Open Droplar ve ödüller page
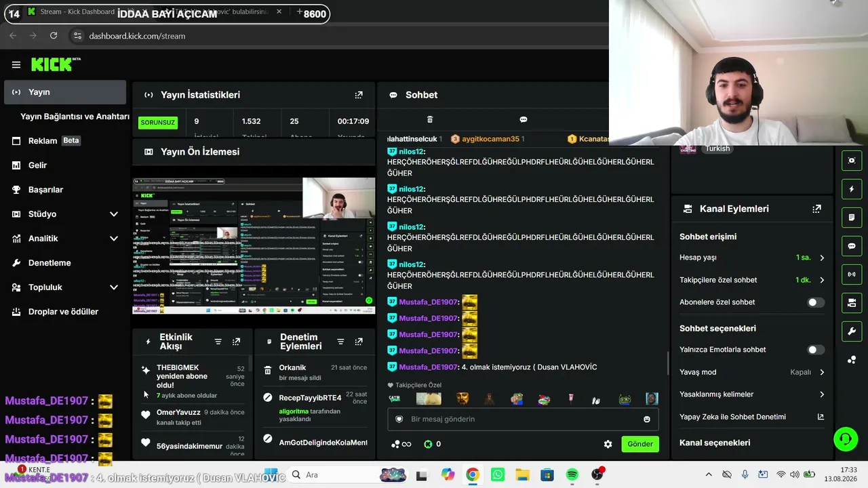Screen dimensions: 868x488 pyautogui.click(x=65, y=312)
